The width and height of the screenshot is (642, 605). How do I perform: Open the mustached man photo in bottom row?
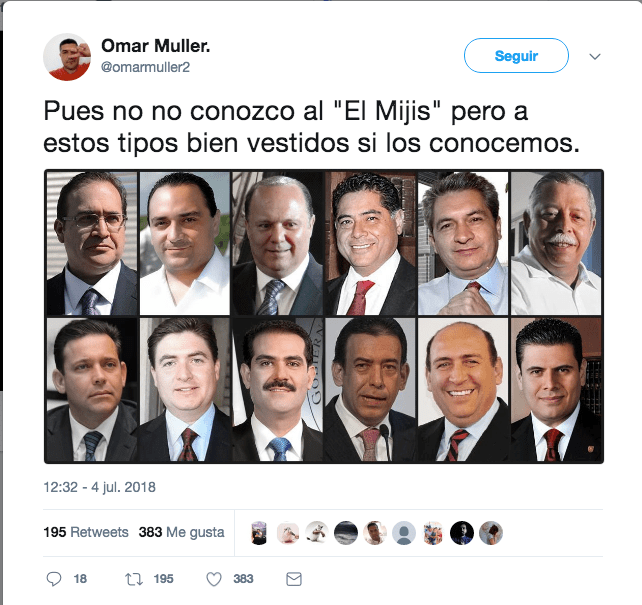point(278,389)
